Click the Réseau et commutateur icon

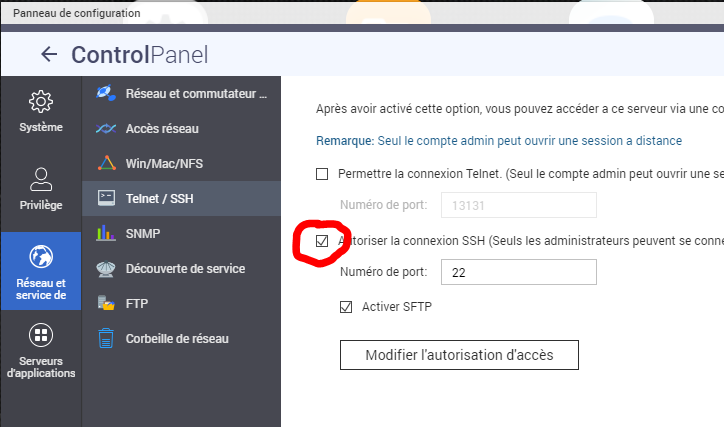[x=105, y=94]
